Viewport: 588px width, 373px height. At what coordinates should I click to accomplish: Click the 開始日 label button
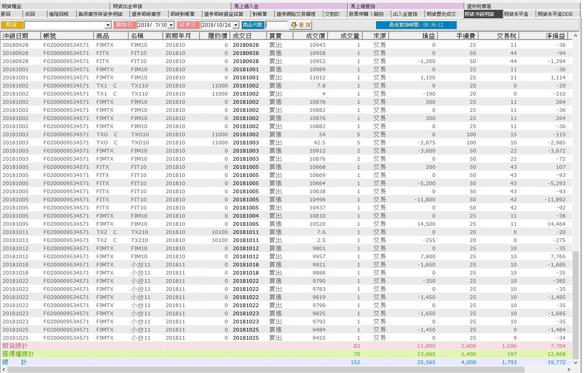pyautogui.click(x=124, y=25)
